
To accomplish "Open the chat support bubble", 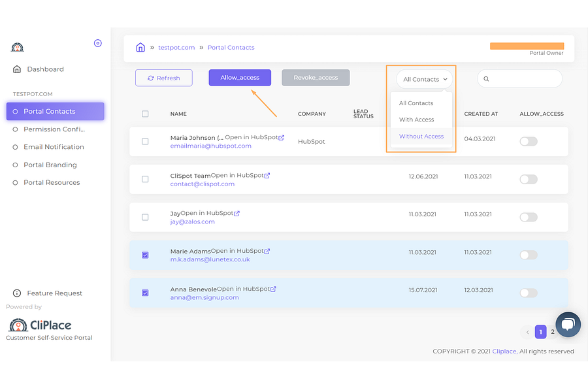I will tap(568, 325).
